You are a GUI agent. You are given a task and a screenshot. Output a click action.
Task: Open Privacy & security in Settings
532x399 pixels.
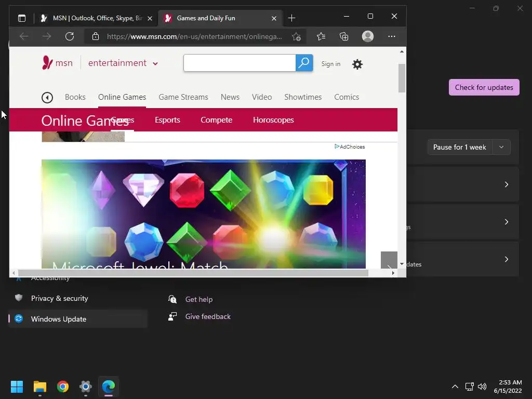(78, 298)
